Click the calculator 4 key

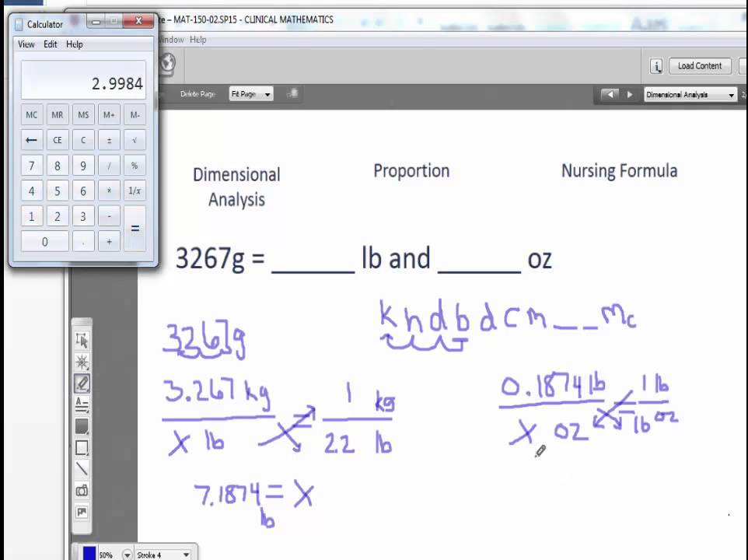tap(31, 191)
